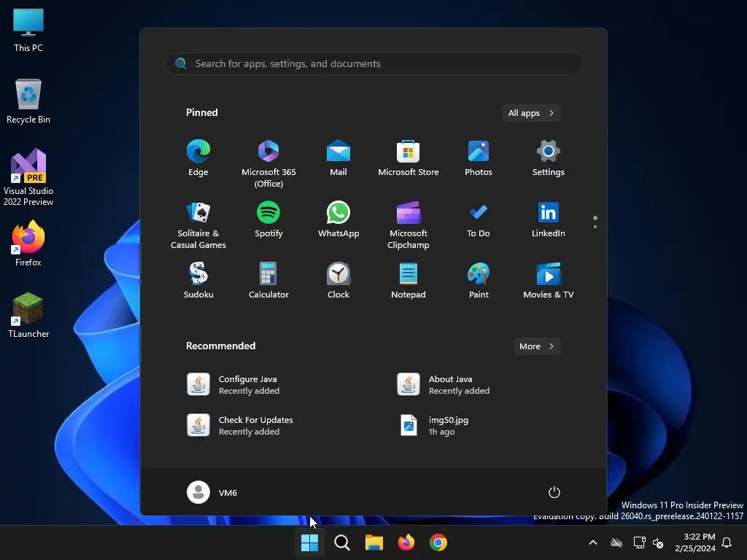Show hidden system tray icons
Viewport: 747px width, 560px height.
[593, 542]
